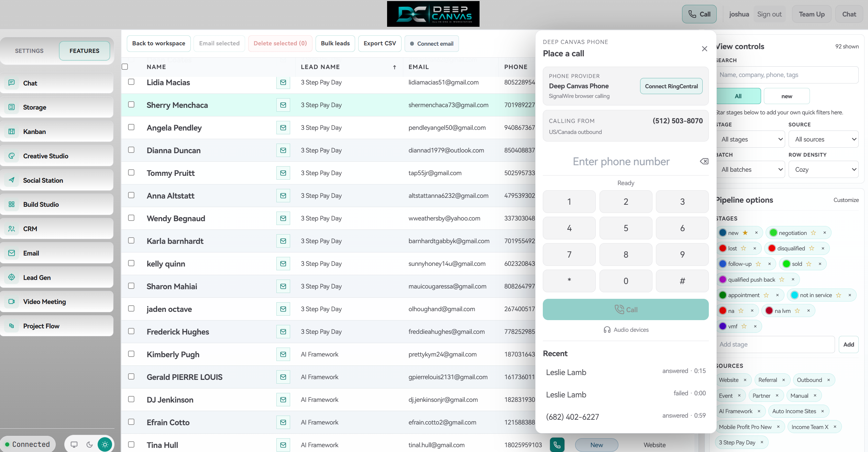Open Creative Studio in sidebar
This screenshot has width=868, height=452.
57,156
